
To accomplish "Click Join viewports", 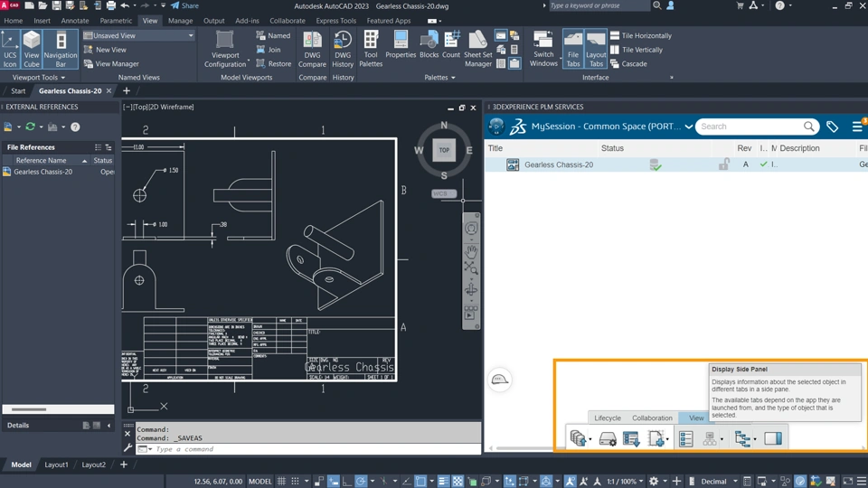I will click(x=269, y=50).
